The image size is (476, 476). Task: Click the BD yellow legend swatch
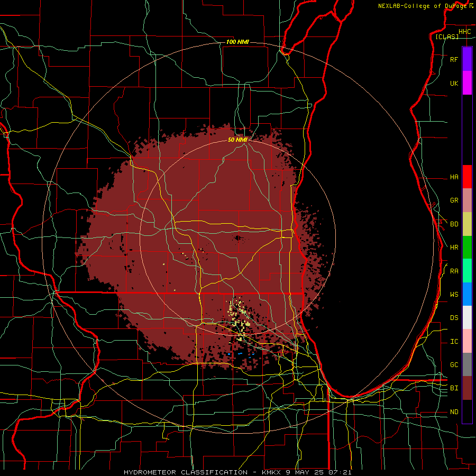[467, 224]
